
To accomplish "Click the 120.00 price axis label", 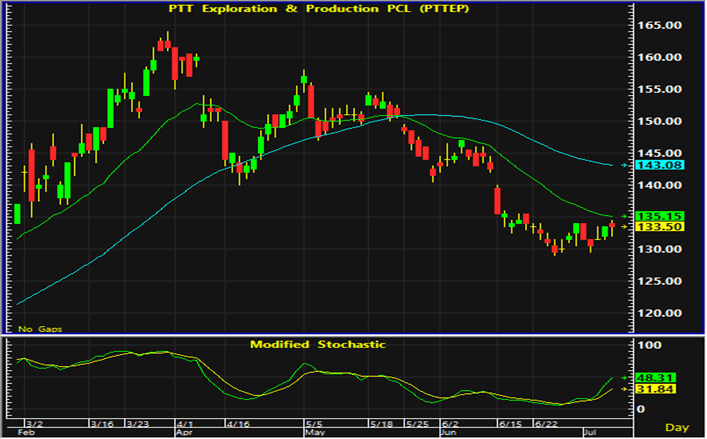I will pyautogui.click(x=659, y=313).
